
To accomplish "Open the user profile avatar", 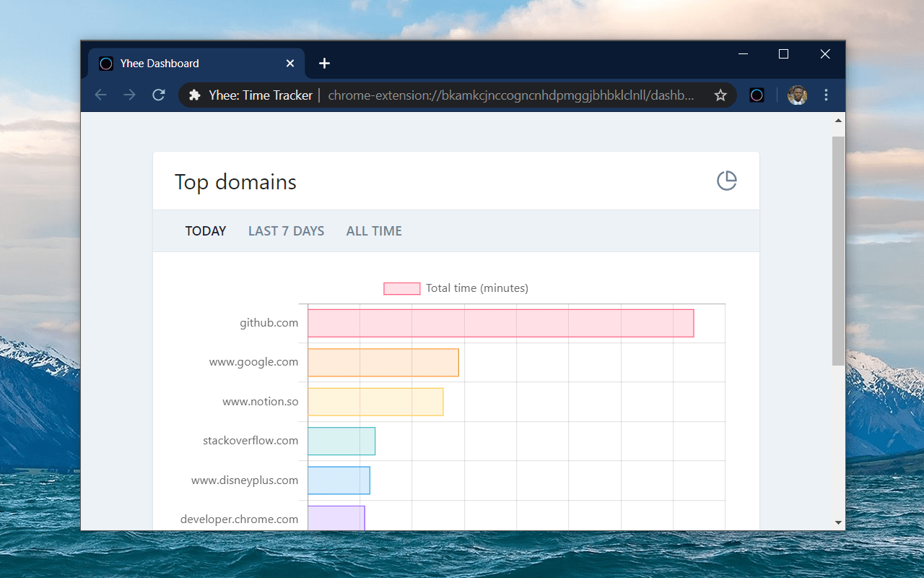I will [797, 95].
